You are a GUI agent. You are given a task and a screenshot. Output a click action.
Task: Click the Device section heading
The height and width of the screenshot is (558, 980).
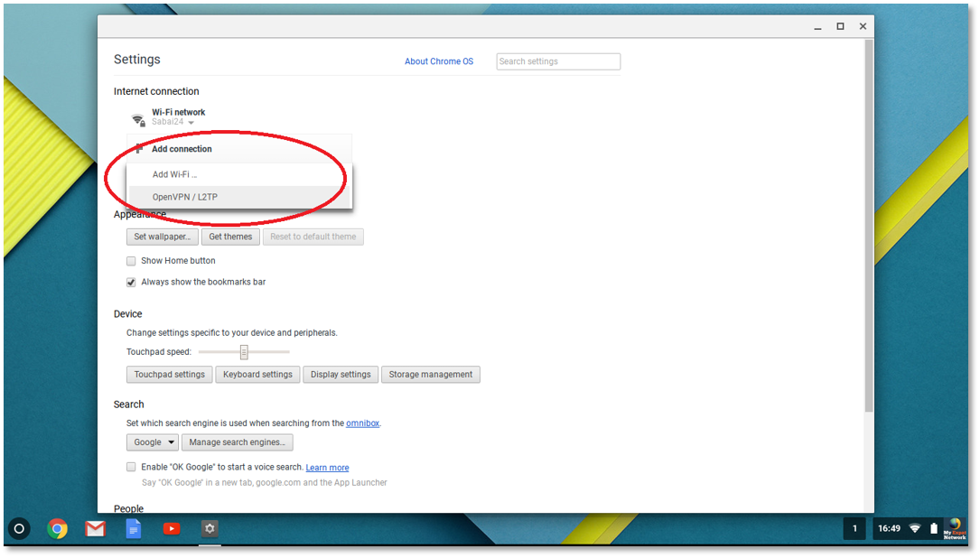click(x=128, y=313)
